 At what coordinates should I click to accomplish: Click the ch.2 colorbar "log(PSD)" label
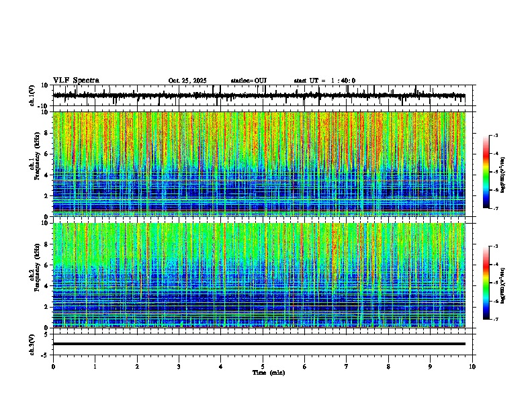pyautogui.click(x=503, y=285)
